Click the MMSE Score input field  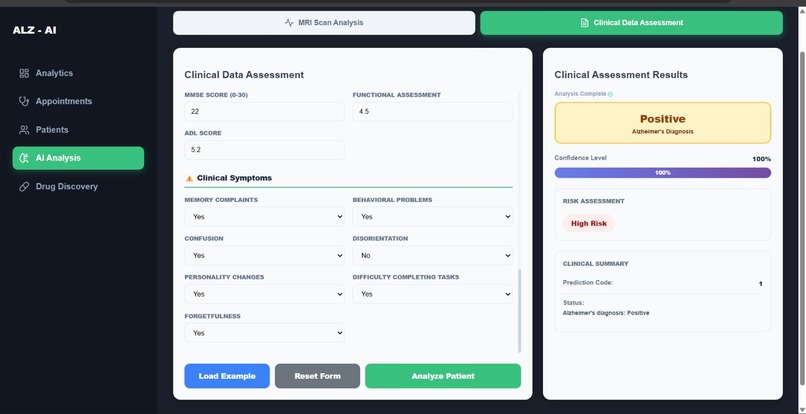(264, 112)
